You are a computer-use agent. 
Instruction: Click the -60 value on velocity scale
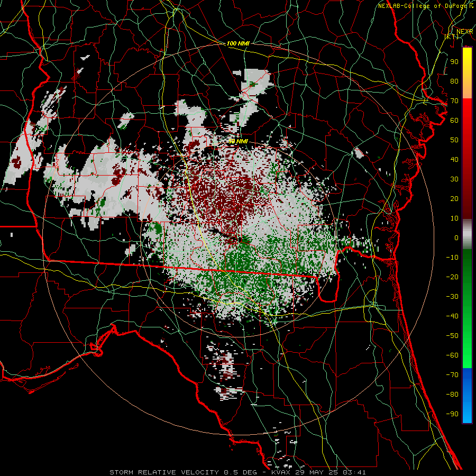(x=452, y=355)
